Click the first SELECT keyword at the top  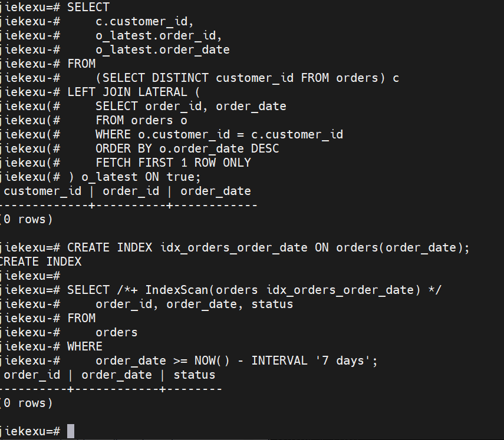coord(88,7)
